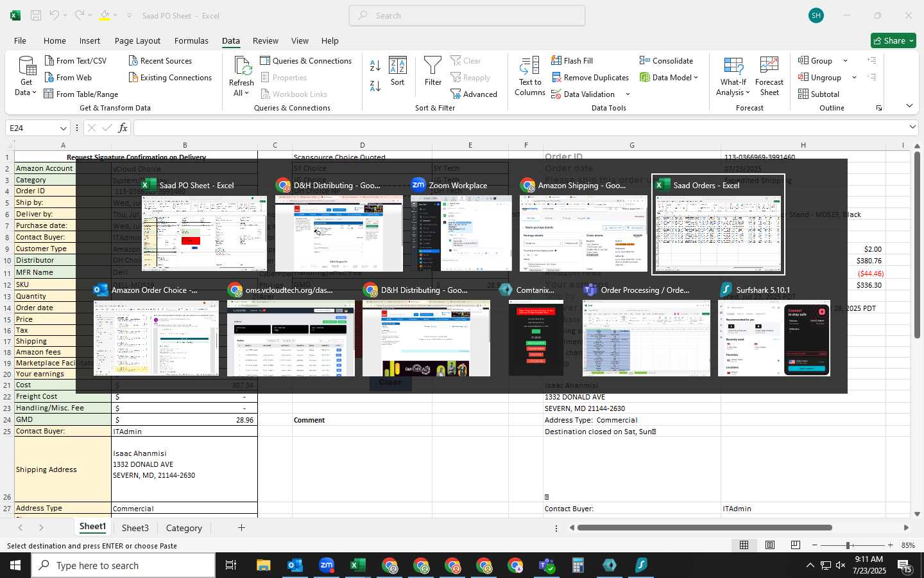Switch to oms.vcloudtech.org Chrome window
Viewport: 924px width, 578px height.
click(291, 329)
